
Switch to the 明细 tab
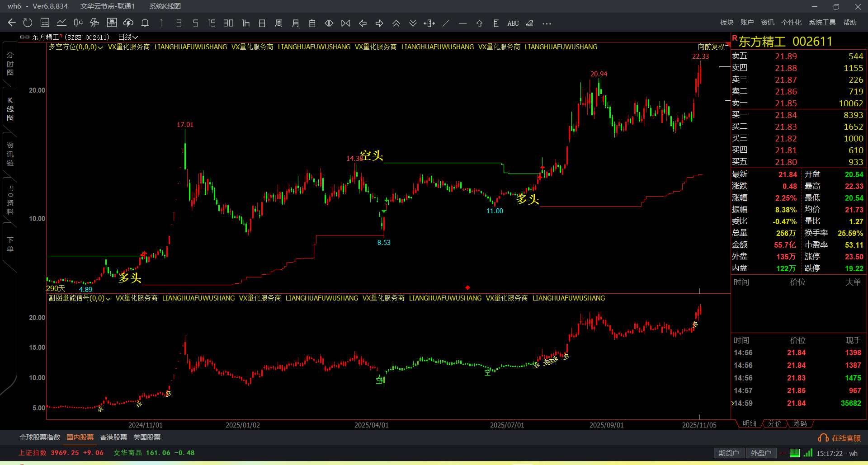(749, 423)
